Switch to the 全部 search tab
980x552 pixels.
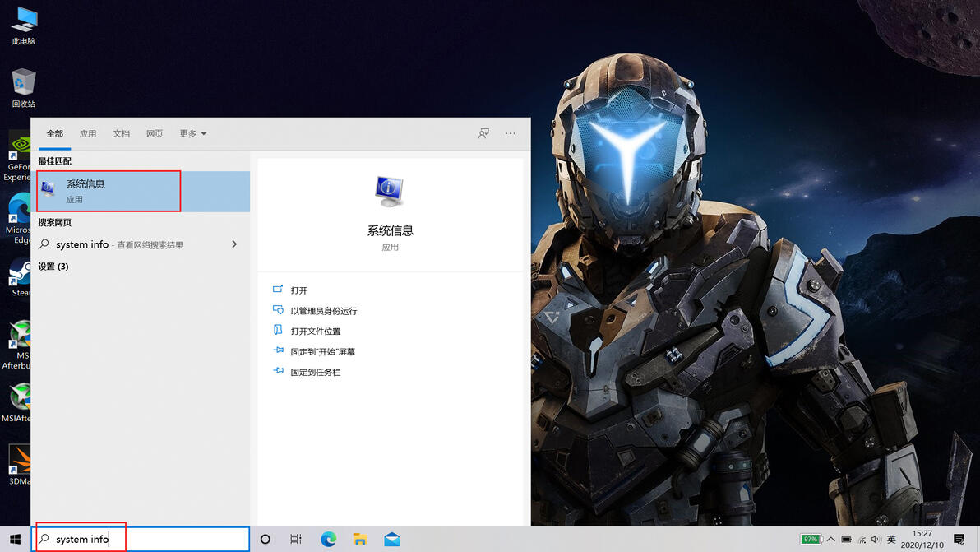[55, 133]
